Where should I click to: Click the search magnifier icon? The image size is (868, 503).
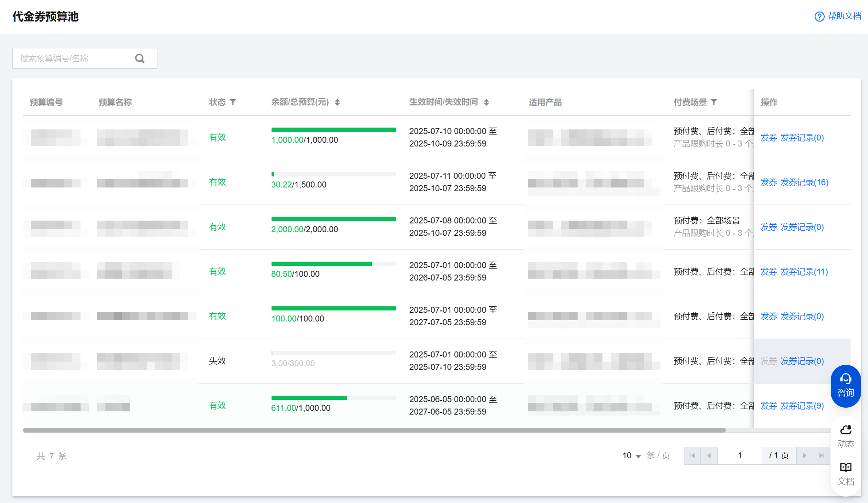(x=140, y=58)
